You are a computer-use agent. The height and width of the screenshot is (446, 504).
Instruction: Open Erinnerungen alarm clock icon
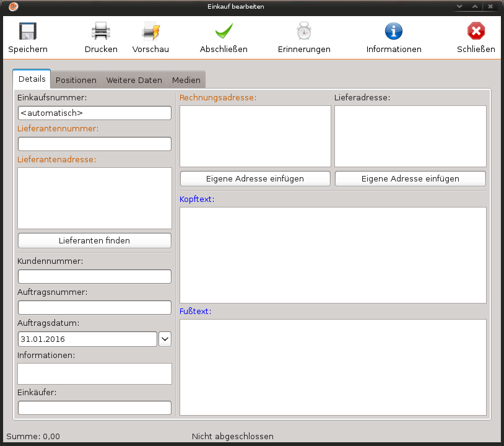[304, 32]
